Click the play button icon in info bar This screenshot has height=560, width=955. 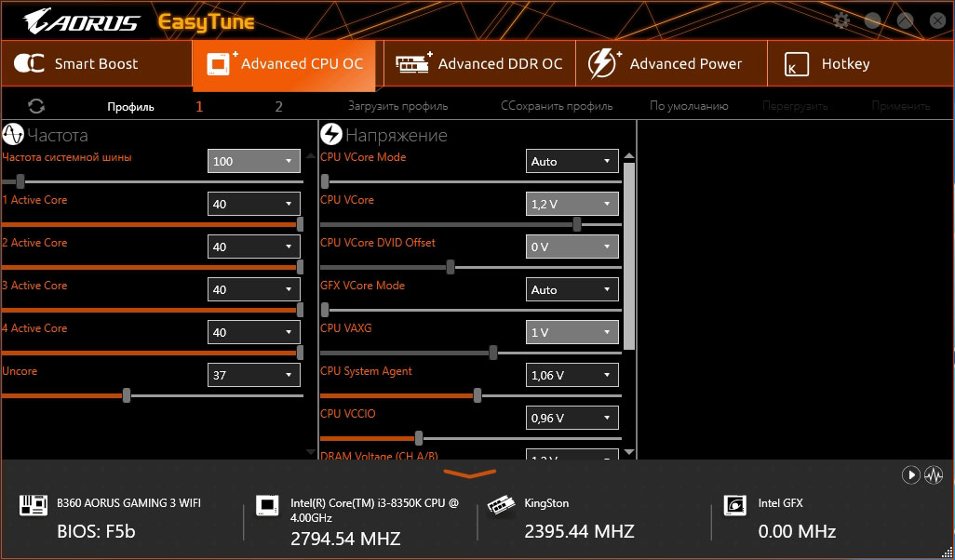[910, 474]
